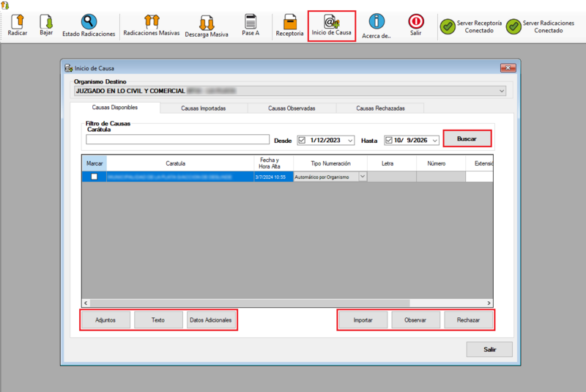Click the dialog's Salir button
This screenshot has width=586, height=392.
[x=489, y=350]
